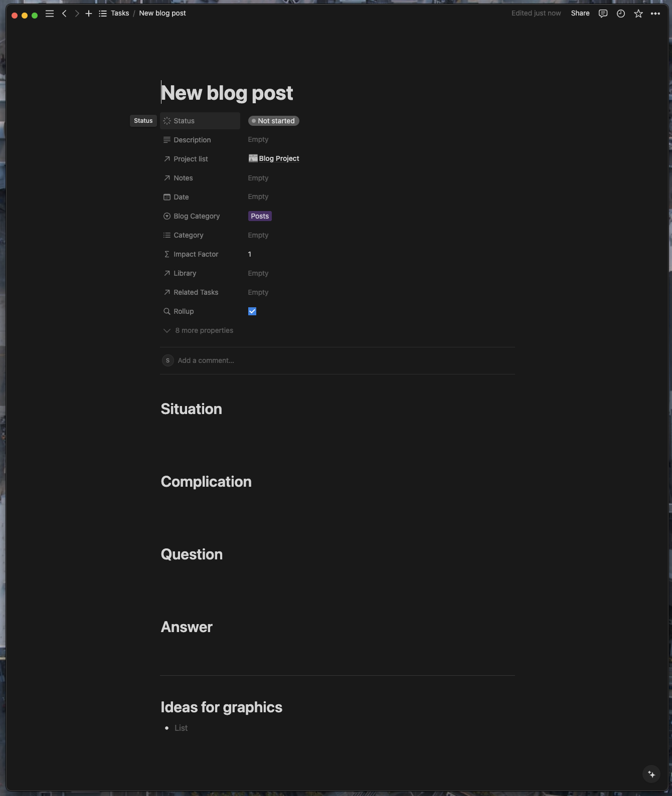Click the Add a comment field

click(206, 360)
